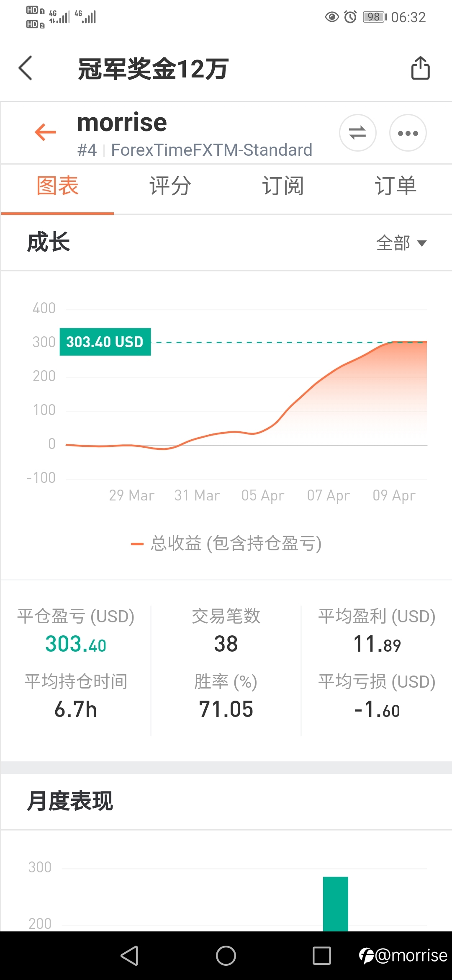Tap Android back navigation triangle
The width and height of the screenshot is (452, 980).
[x=129, y=956]
